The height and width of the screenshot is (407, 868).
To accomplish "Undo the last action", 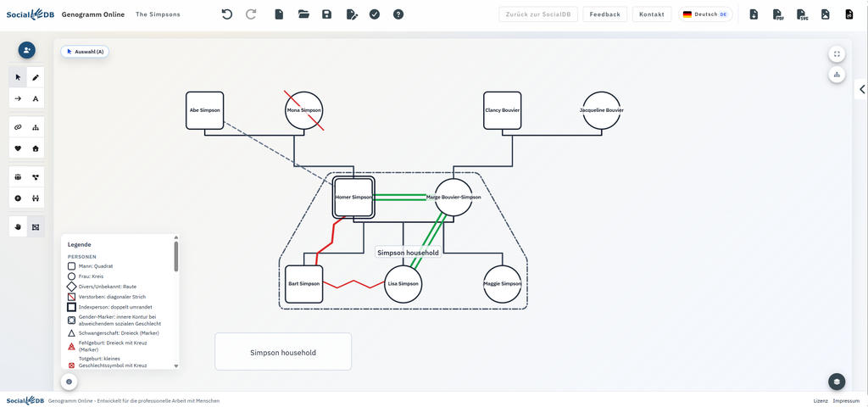I will (x=227, y=14).
